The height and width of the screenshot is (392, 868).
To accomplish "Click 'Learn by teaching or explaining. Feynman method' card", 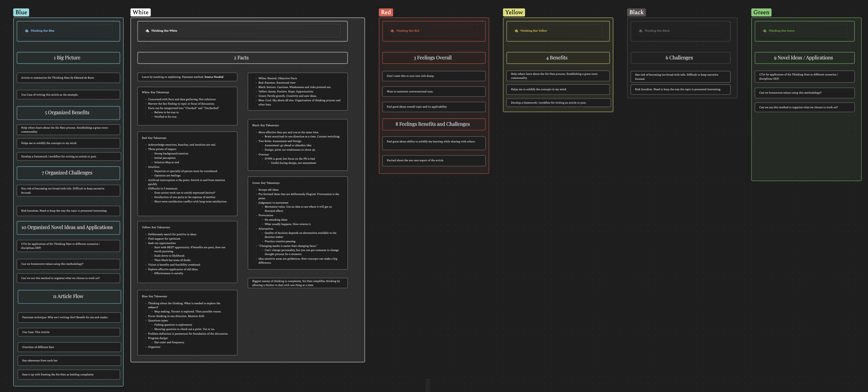I will tap(187, 77).
